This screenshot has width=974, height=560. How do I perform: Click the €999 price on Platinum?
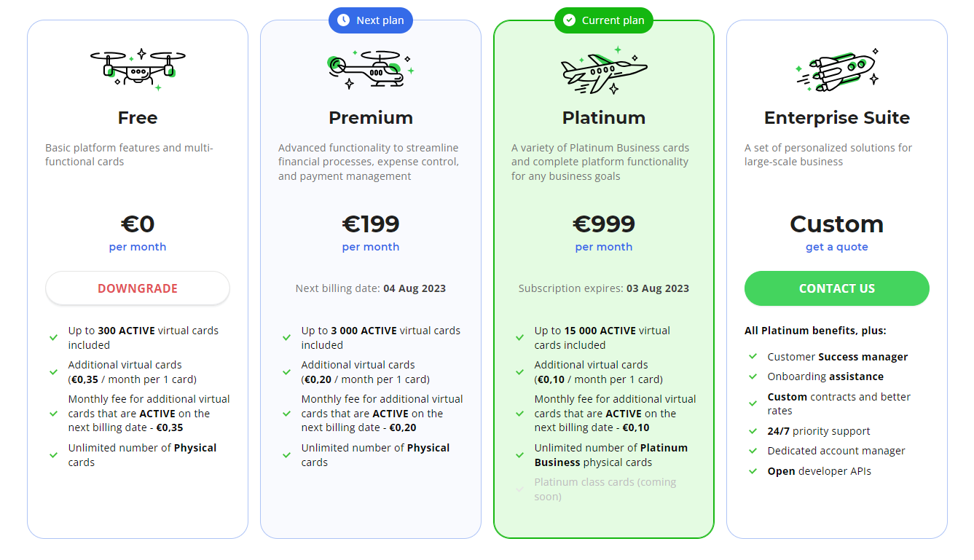[x=604, y=224]
